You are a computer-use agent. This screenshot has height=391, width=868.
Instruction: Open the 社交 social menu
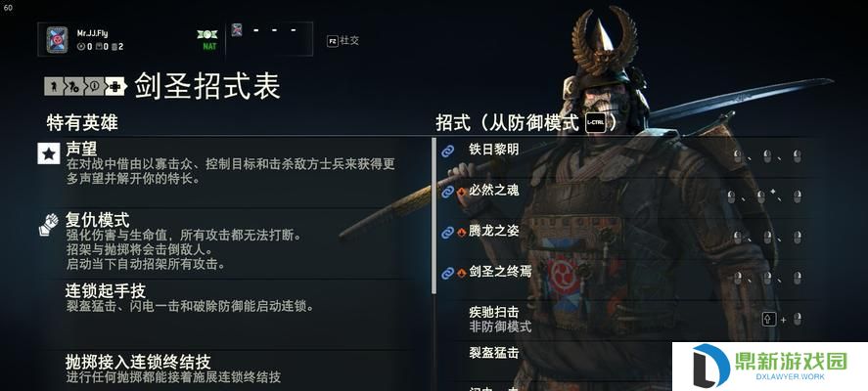coord(343,40)
